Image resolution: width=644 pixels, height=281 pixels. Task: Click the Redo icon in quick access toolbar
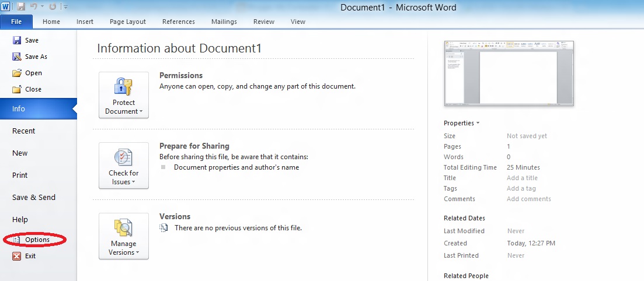53,6
